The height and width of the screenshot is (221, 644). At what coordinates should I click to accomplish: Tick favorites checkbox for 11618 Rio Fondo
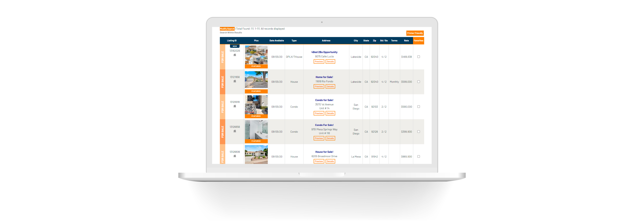(419, 82)
